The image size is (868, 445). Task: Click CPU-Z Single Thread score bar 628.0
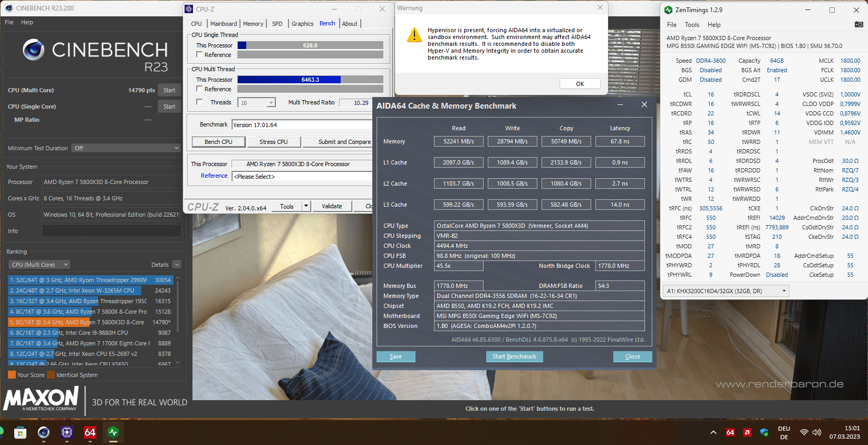click(x=310, y=45)
